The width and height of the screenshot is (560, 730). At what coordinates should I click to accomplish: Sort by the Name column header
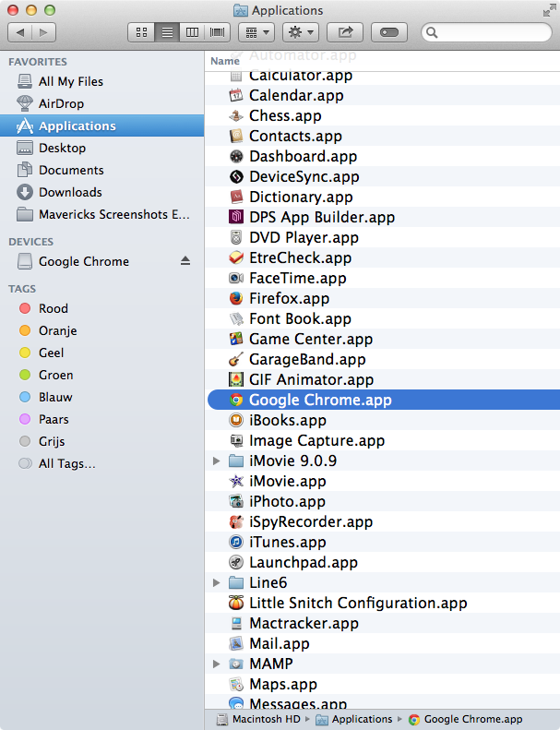(225, 61)
